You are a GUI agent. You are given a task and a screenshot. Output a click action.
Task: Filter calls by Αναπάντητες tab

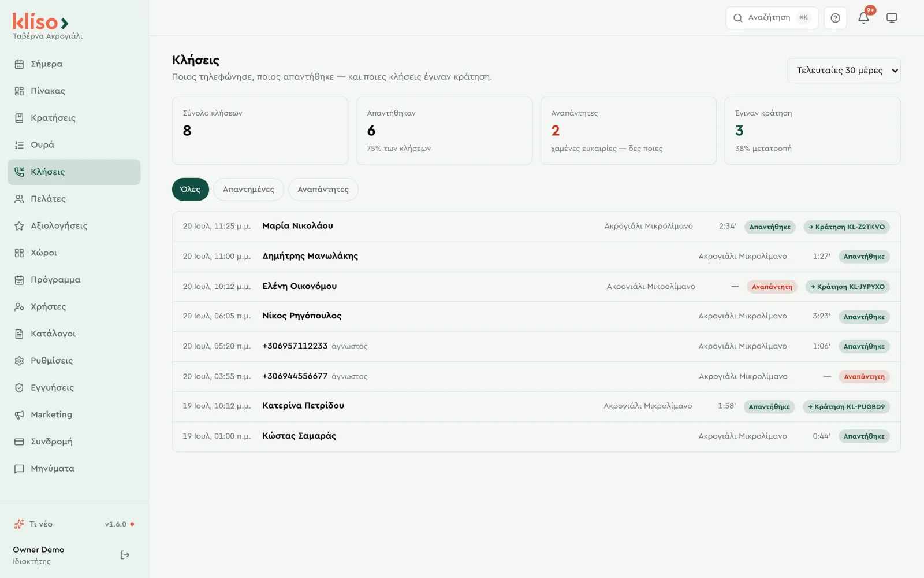tap(323, 190)
